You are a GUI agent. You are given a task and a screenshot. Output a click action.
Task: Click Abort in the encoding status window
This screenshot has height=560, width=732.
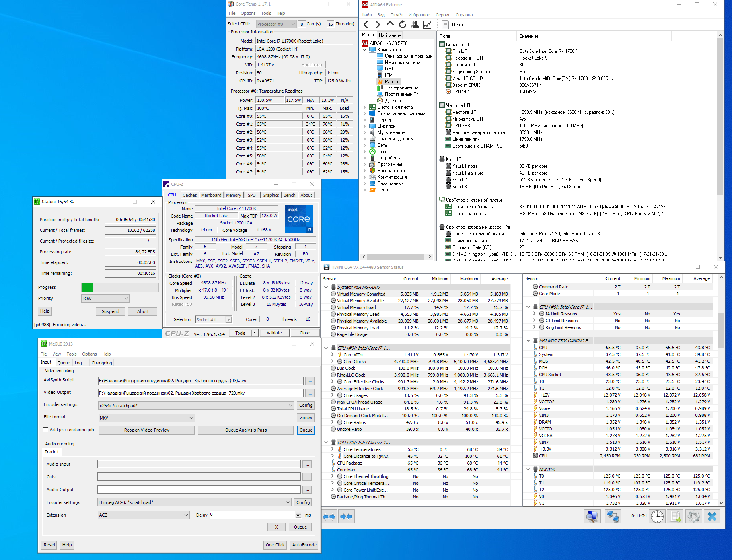click(143, 311)
